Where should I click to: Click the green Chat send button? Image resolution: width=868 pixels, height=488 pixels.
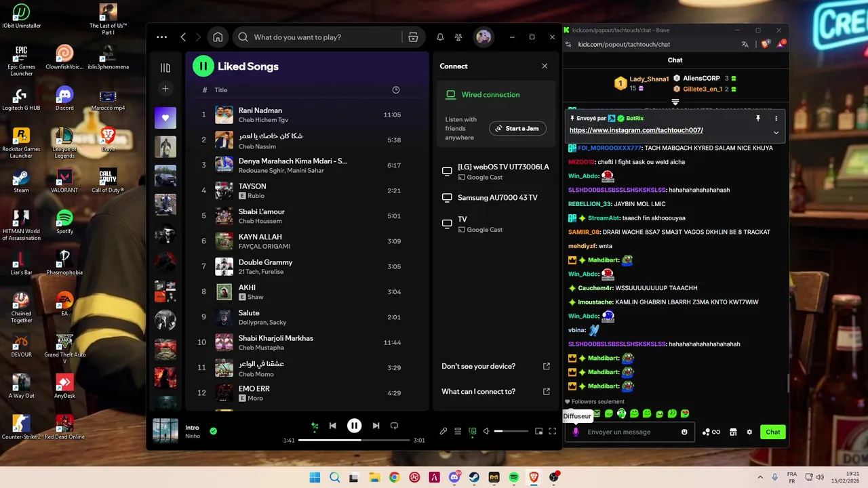(773, 432)
